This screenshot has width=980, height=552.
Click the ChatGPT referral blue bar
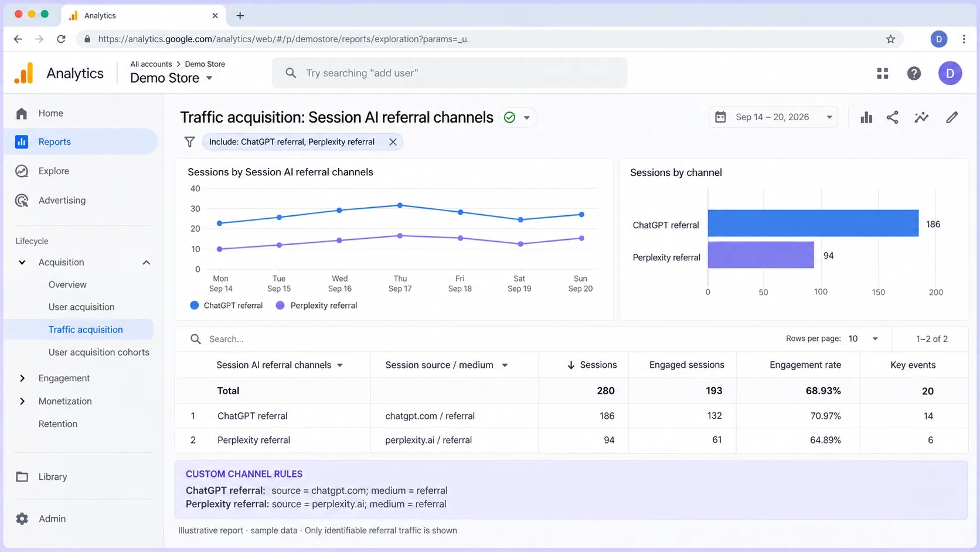click(x=813, y=223)
